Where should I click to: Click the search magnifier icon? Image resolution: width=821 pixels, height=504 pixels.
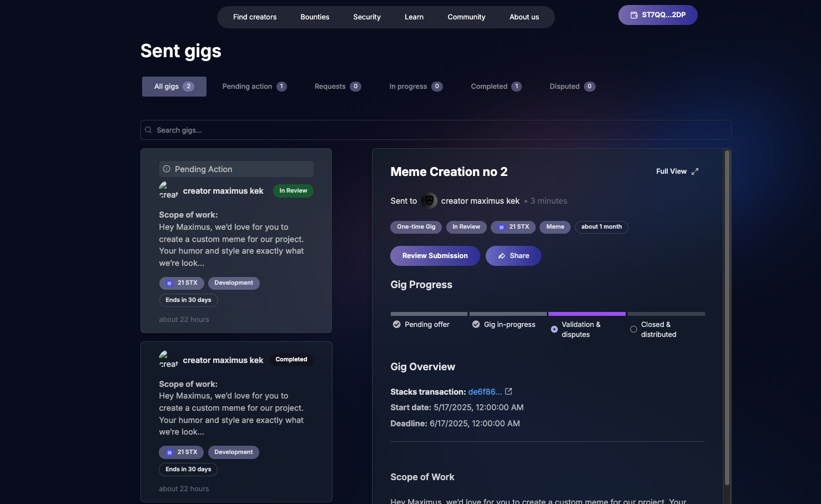click(149, 130)
